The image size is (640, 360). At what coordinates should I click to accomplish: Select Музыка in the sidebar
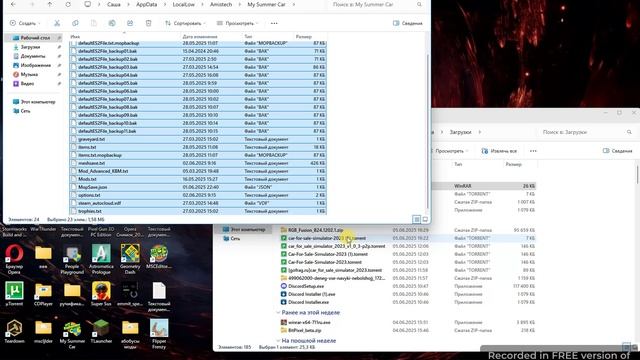pos(29,75)
